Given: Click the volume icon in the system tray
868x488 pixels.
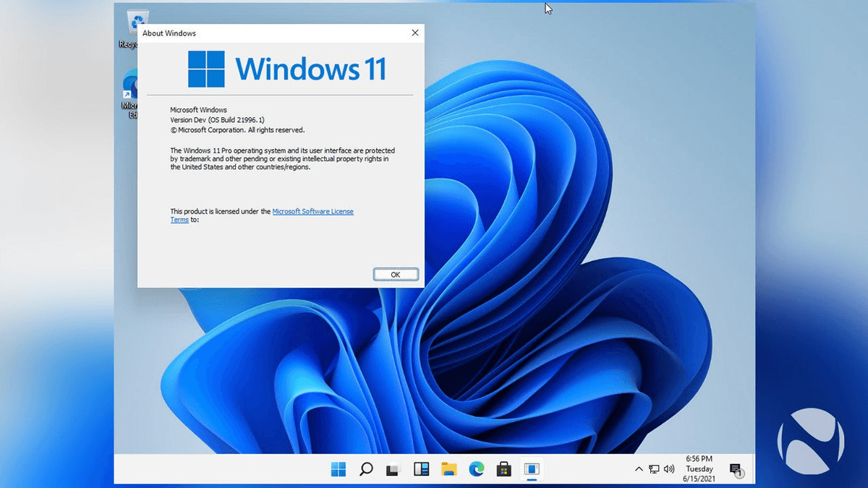Looking at the screenshot, I should coord(669,468).
